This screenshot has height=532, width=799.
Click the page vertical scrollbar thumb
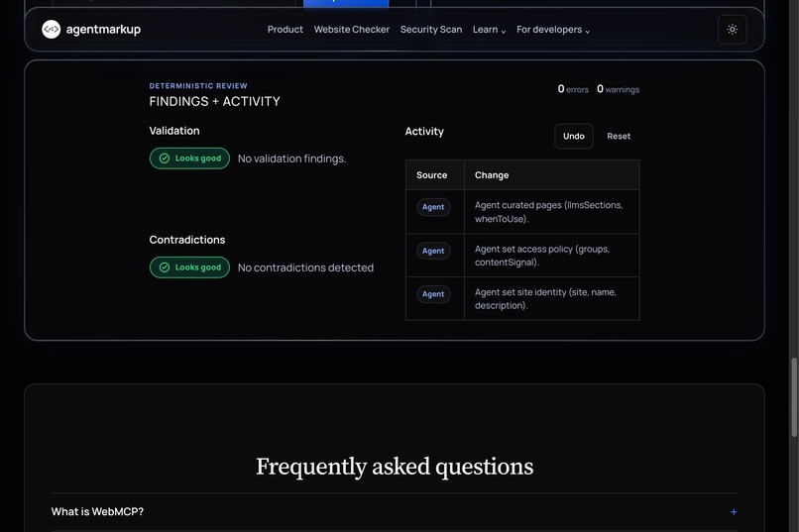click(794, 397)
